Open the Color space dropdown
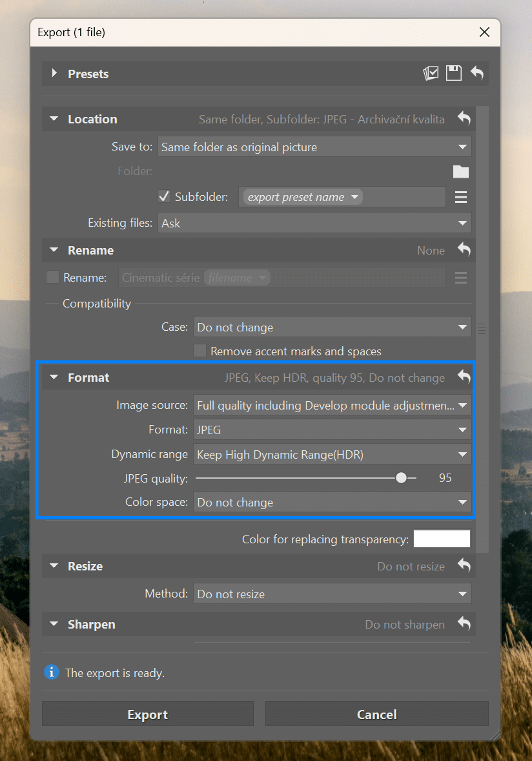This screenshot has height=761, width=532. (332, 502)
